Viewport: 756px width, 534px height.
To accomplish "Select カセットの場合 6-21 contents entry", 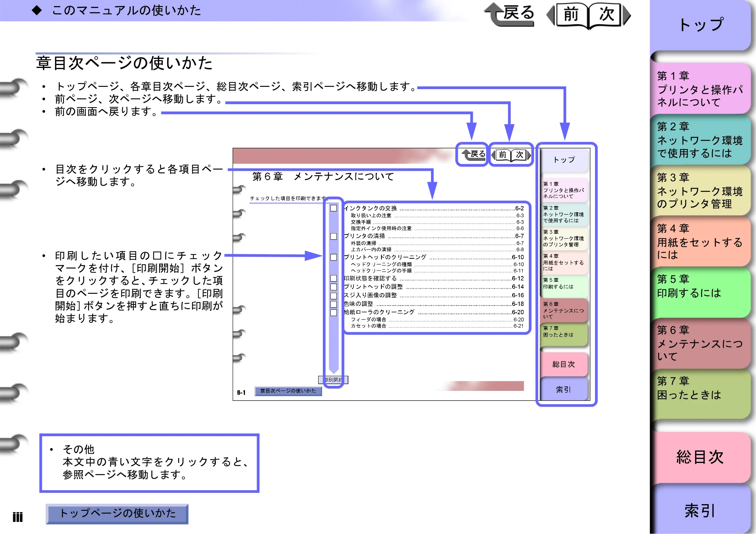I will coord(437,326).
